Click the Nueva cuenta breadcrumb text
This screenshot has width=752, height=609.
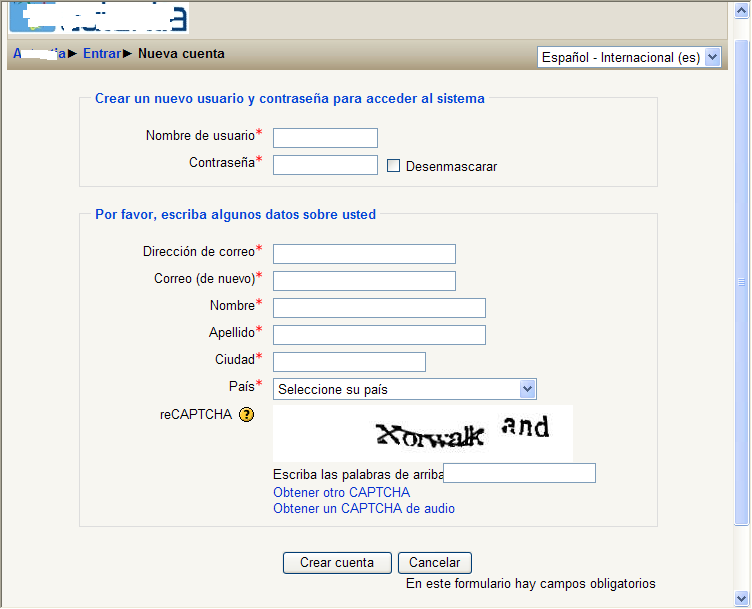pyautogui.click(x=181, y=53)
